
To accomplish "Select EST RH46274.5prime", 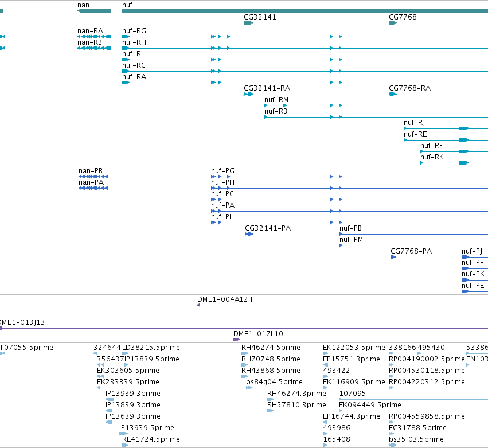I will 271,348.
